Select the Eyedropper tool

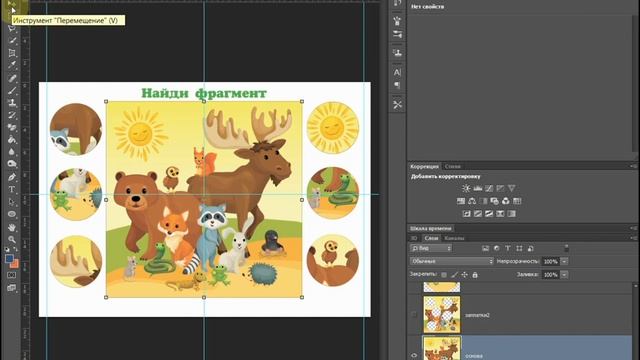(12, 65)
